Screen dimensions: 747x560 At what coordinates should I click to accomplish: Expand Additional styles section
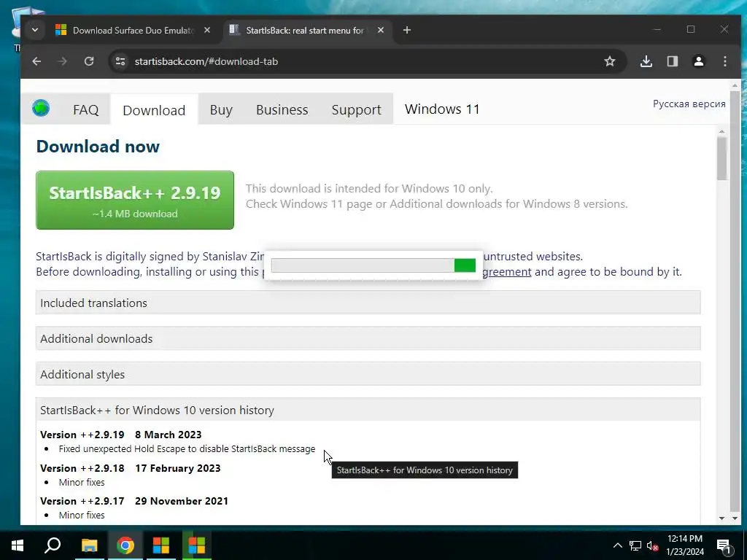pos(368,374)
